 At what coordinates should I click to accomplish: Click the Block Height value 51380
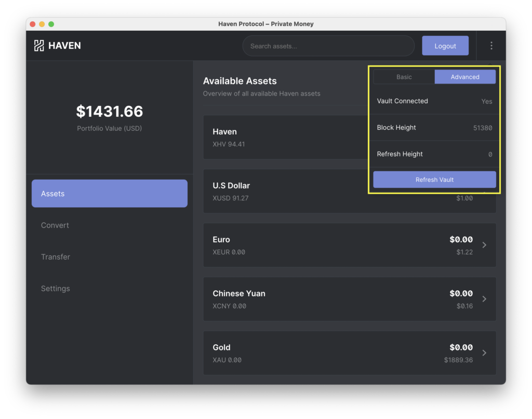[x=483, y=128]
